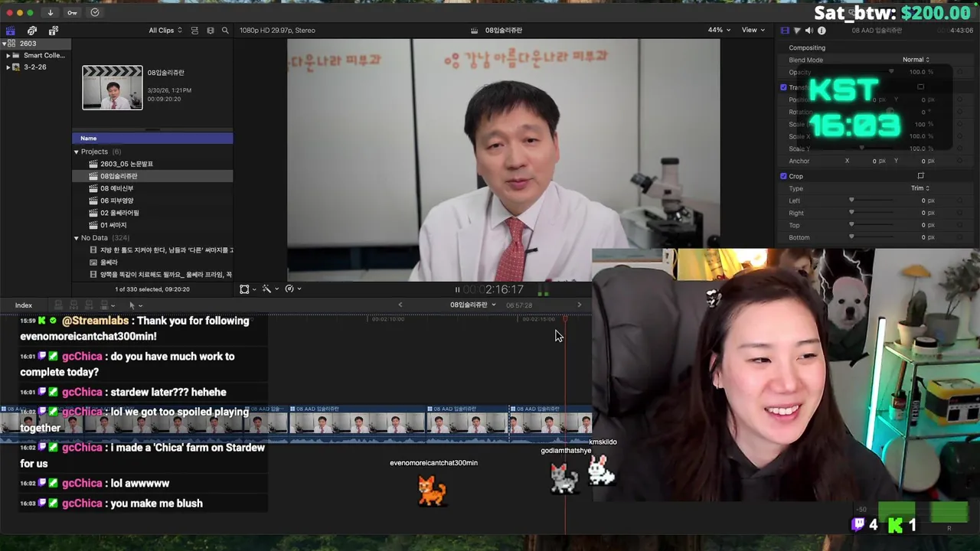
Task: Open the timeline project name dropdown
Action: (472, 305)
